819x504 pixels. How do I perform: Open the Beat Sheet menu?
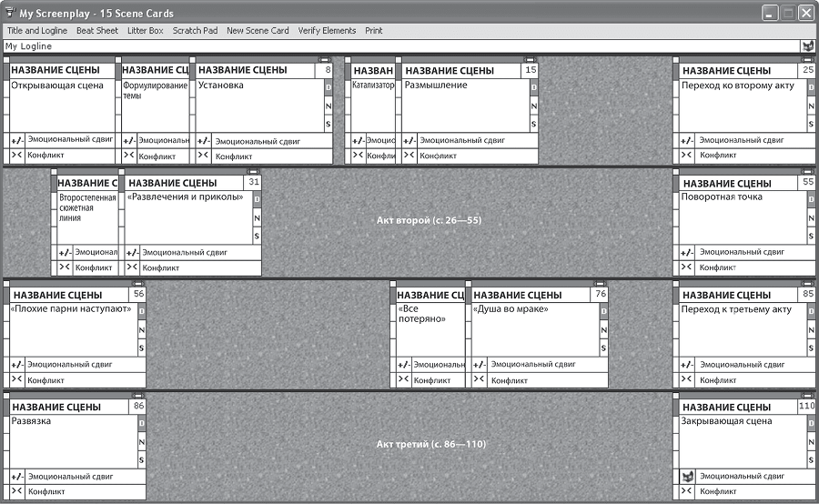click(x=97, y=30)
